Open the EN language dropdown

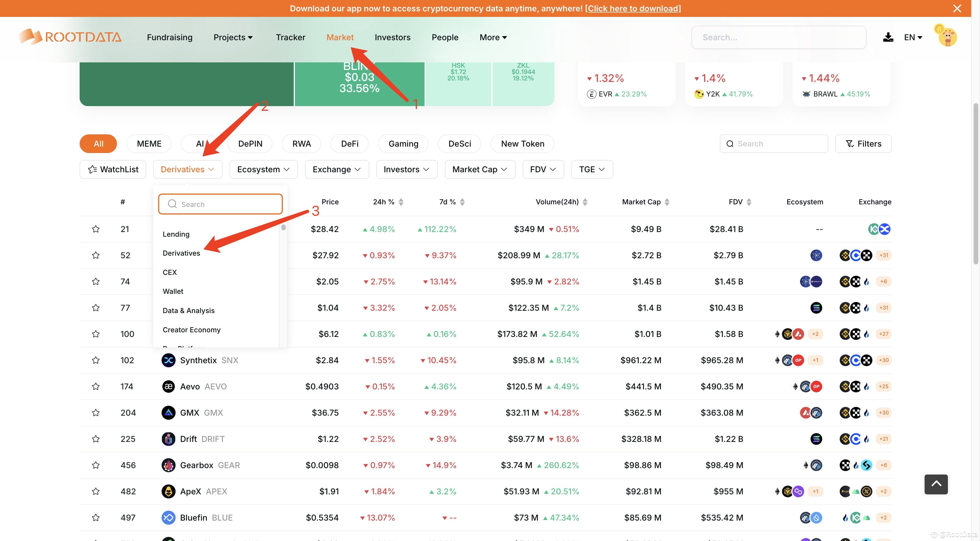point(913,37)
